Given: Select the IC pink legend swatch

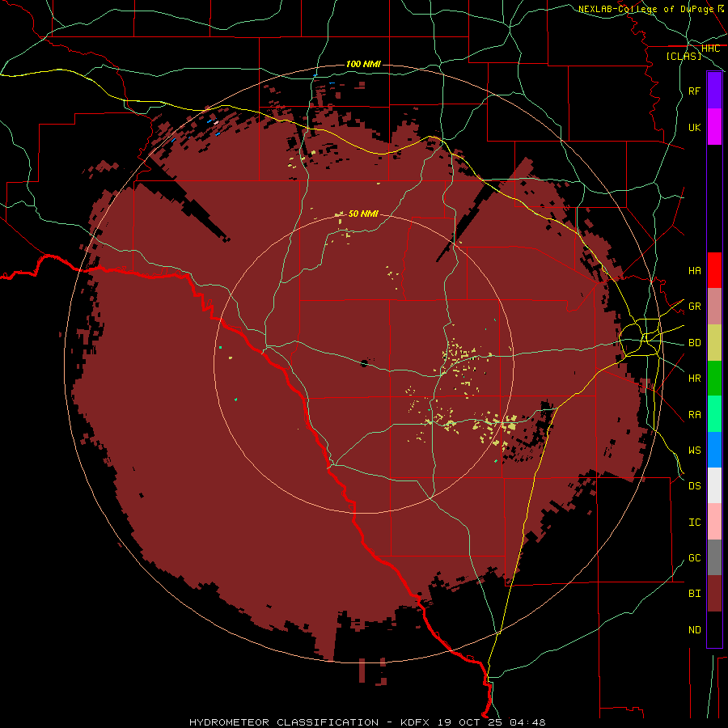Looking at the screenshot, I should coord(714,522).
